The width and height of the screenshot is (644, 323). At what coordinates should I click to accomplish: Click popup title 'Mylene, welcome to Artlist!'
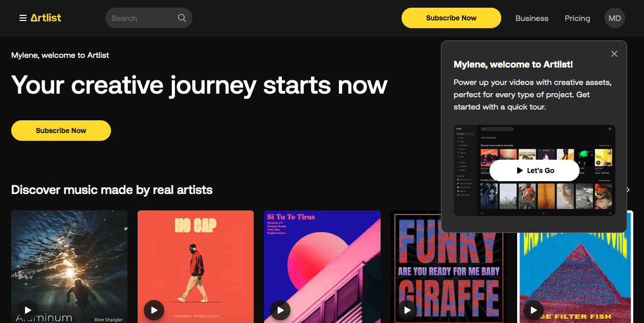point(513,64)
